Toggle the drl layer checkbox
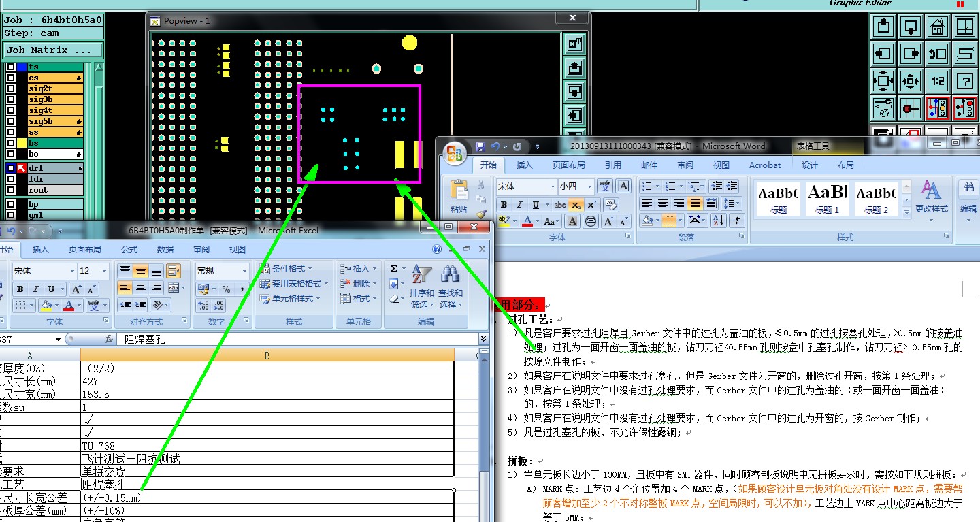The width and height of the screenshot is (980, 522). pos(10,168)
